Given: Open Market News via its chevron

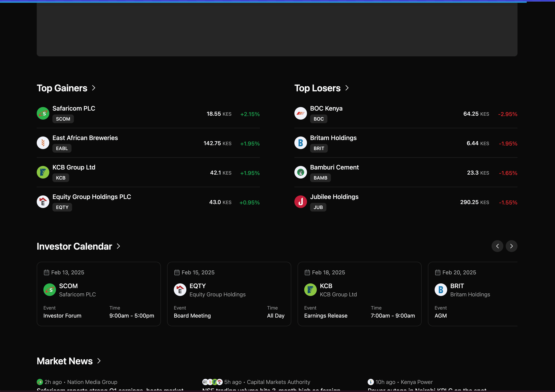Looking at the screenshot, I should [99, 361].
